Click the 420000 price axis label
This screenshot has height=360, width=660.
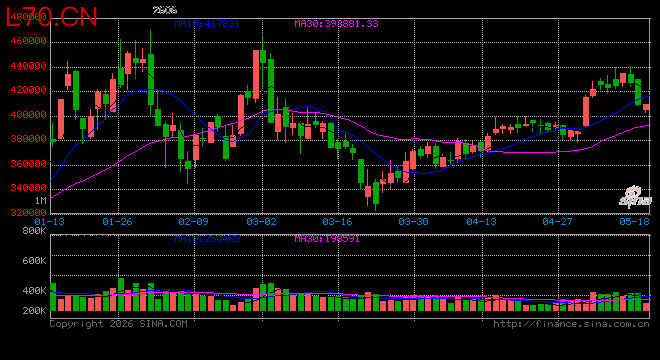(x=29, y=90)
